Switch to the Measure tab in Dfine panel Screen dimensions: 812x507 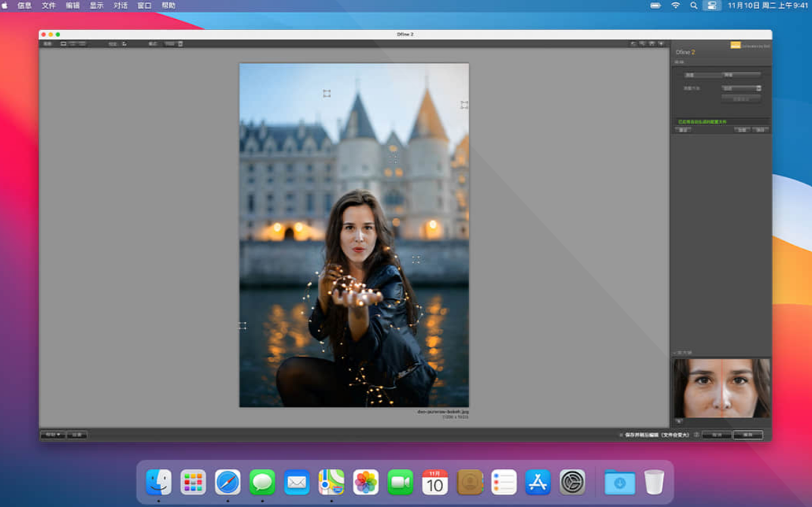coord(702,75)
